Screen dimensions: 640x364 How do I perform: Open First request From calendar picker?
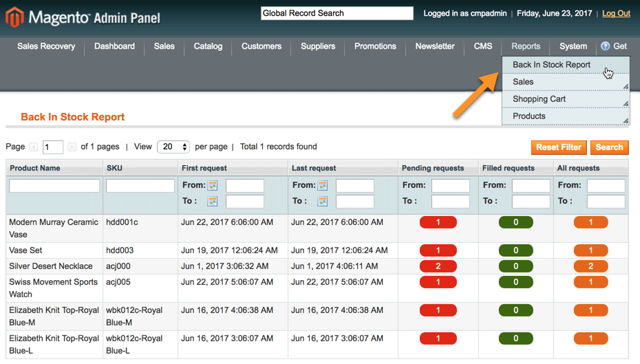tap(213, 186)
